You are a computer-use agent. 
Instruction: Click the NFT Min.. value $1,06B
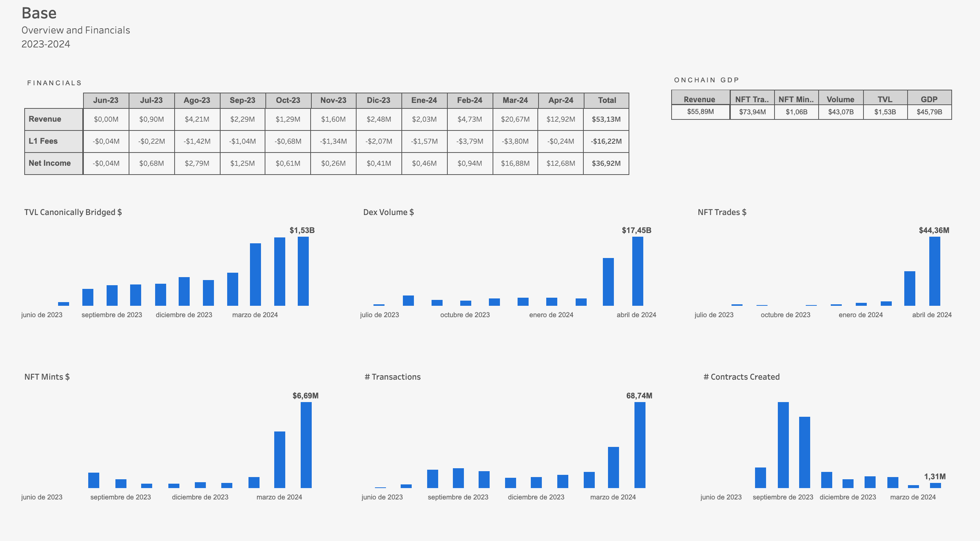[x=796, y=112]
